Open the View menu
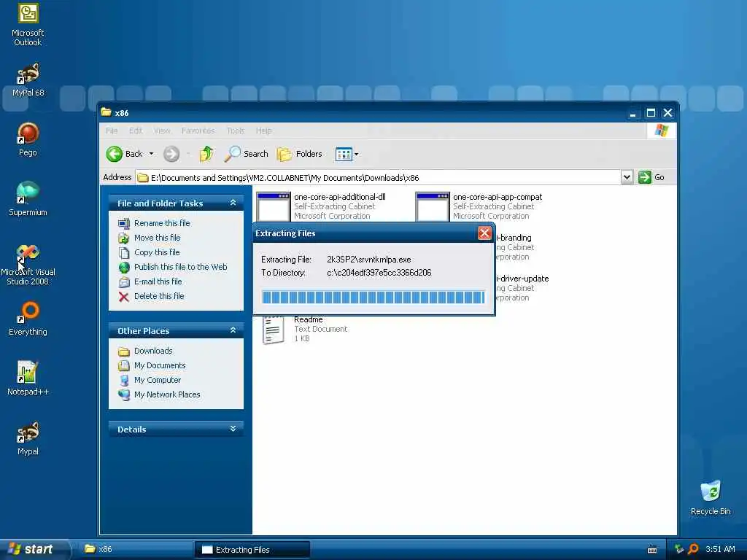The image size is (747, 560). click(162, 131)
